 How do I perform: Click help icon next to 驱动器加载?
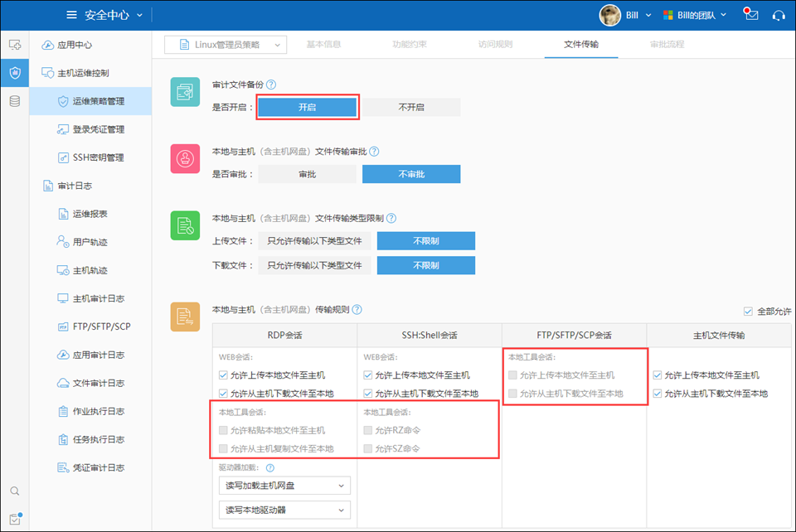pyautogui.click(x=270, y=468)
